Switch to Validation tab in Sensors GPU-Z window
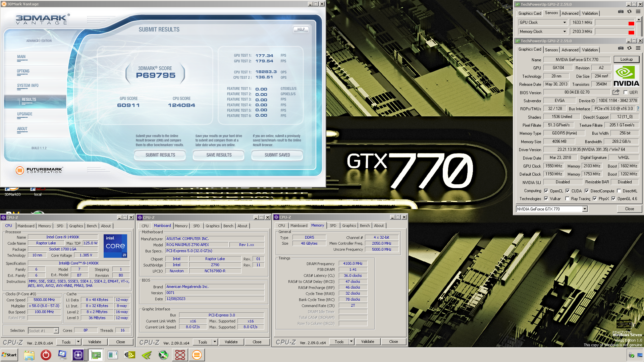644x362 pixels. click(x=590, y=13)
